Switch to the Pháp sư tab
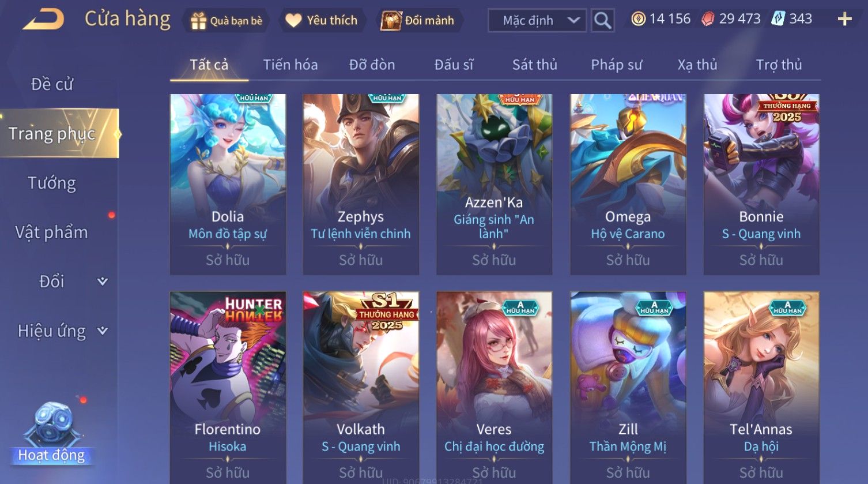This screenshot has height=484, width=868. [616, 65]
